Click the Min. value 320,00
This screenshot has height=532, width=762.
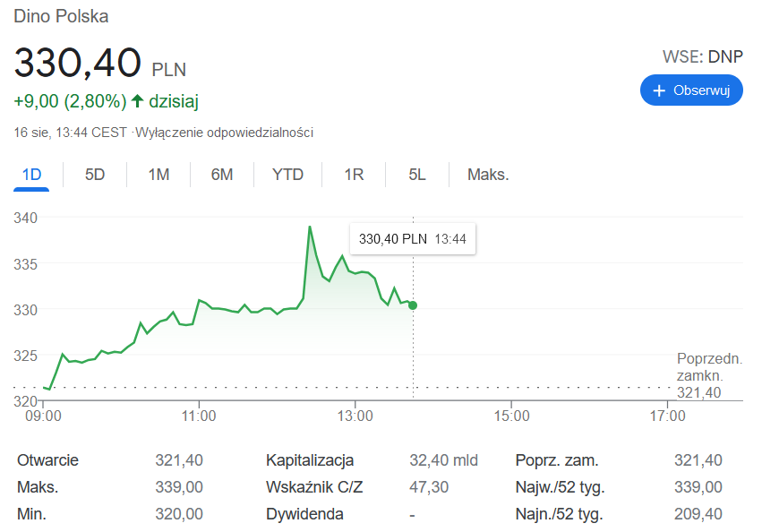click(x=179, y=513)
